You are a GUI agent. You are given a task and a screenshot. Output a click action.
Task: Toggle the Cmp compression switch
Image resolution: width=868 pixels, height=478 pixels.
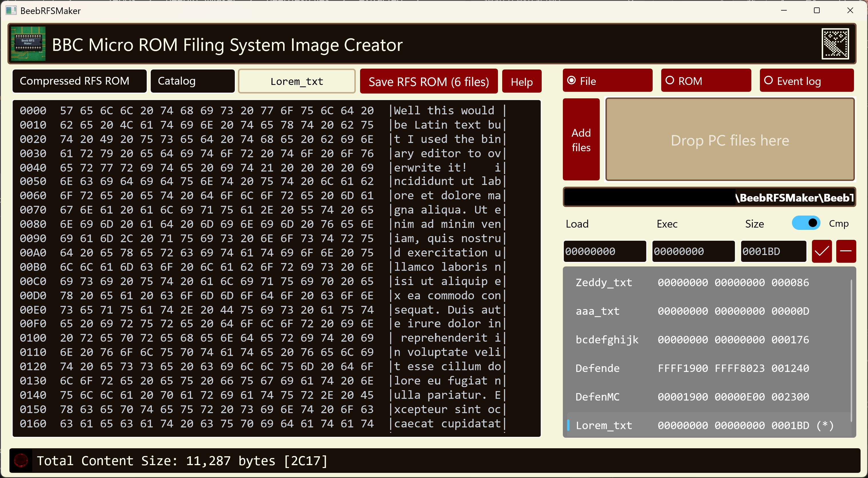tap(806, 223)
